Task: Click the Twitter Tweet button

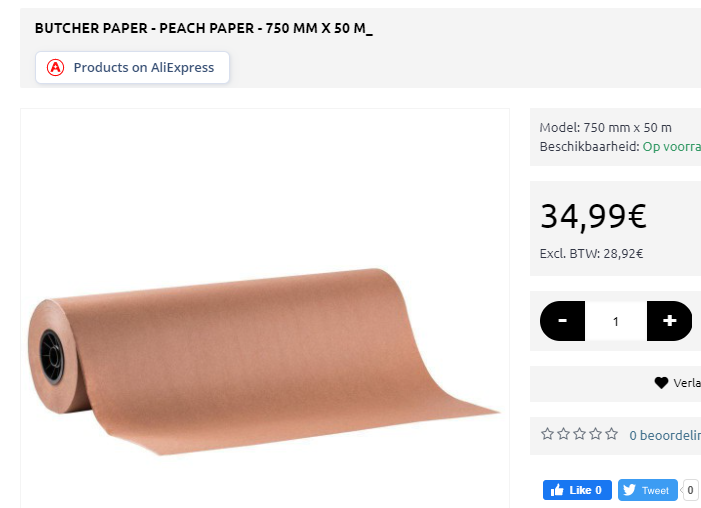Action: pyautogui.click(x=647, y=490)
